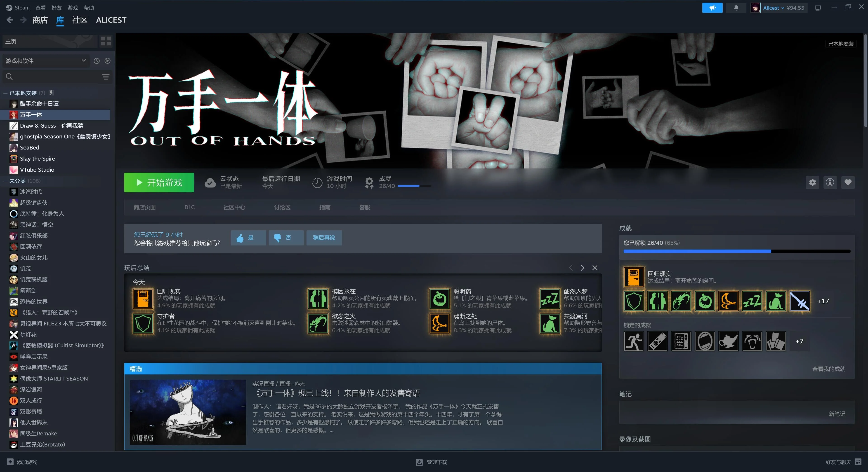868x472 pixels.
Task: Open the 商店页面 tab
Action: coord(145,207)
